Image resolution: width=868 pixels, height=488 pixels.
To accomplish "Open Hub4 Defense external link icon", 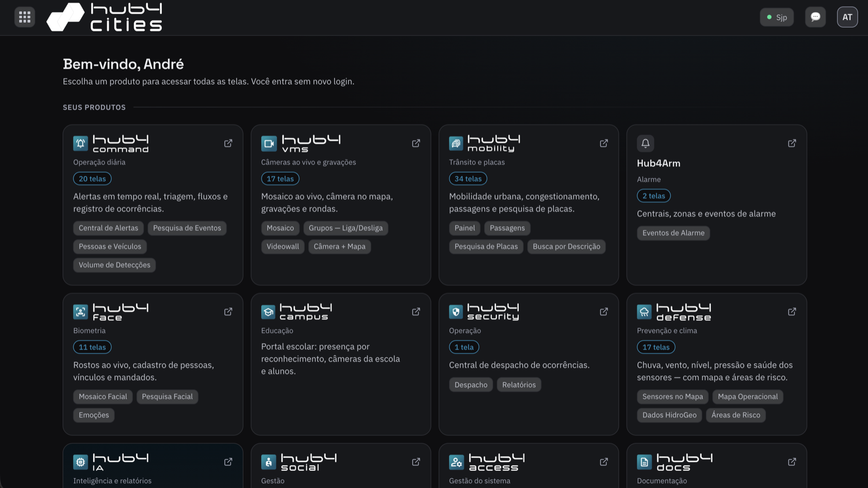I will tap(792, 312).
